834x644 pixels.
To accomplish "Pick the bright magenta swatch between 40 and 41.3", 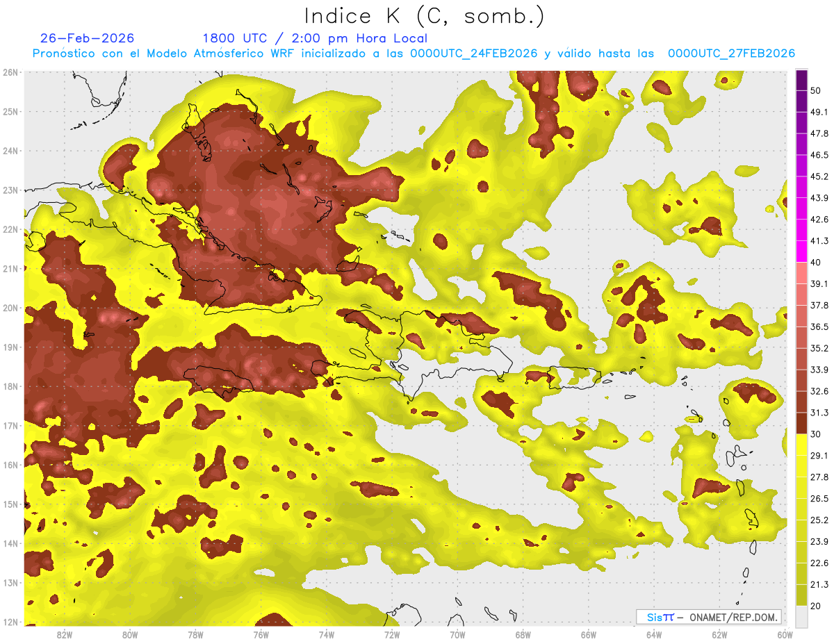I will click(x=801, y=251).
